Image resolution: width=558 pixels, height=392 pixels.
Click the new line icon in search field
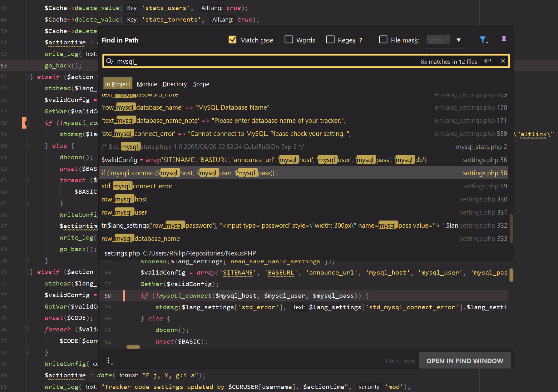coord(487,61)
